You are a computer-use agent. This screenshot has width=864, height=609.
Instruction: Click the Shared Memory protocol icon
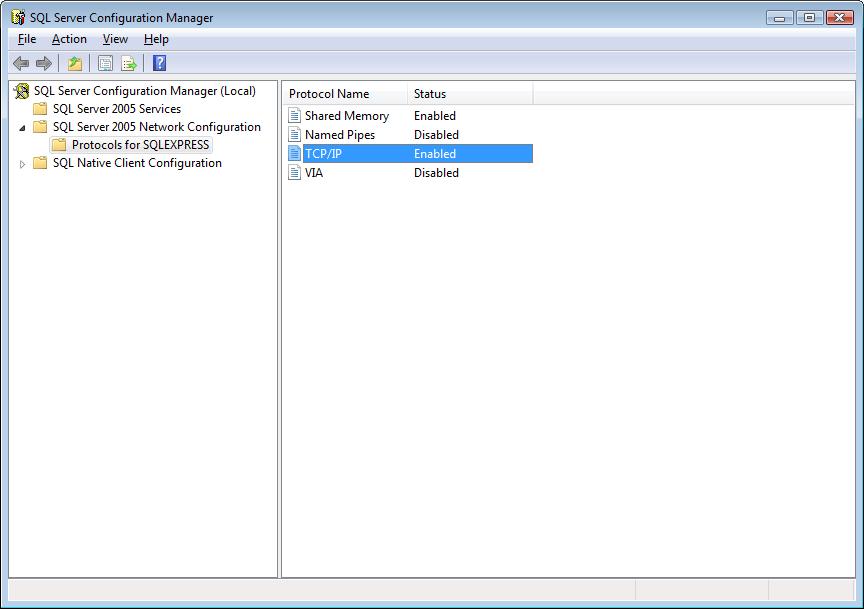coord(295,116)
